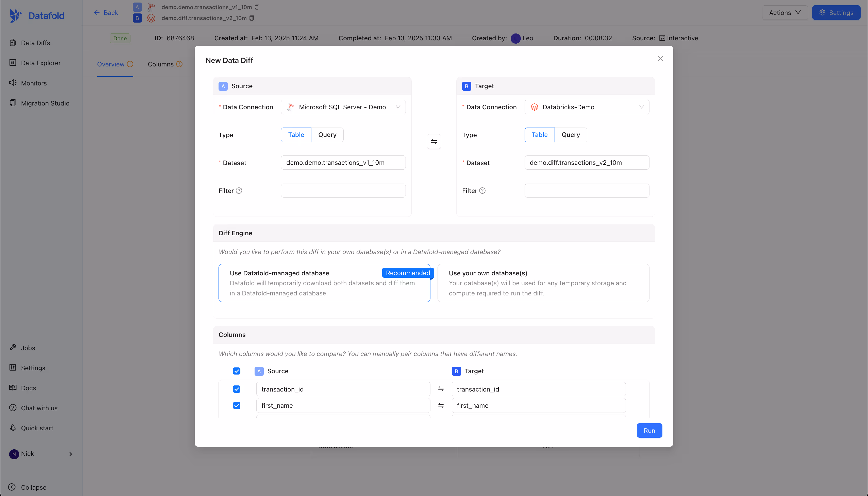
Task: Select Table type for Target
Action: coord(540,135)
